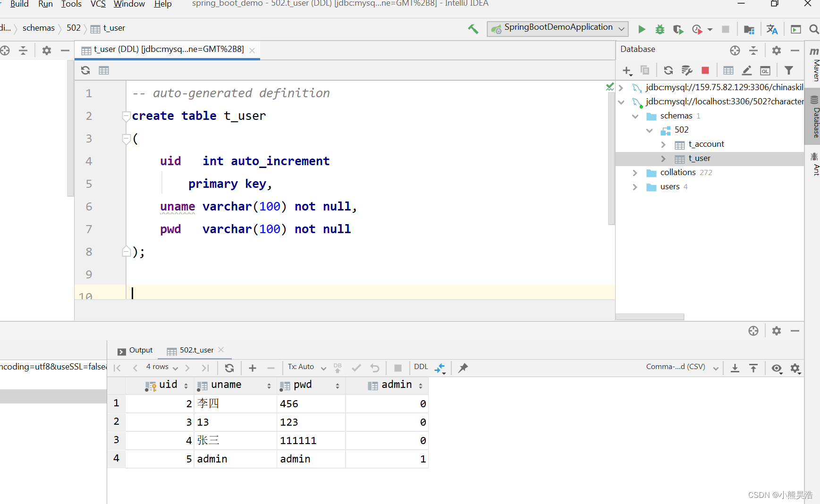This screenshot has height=504, width=820.
Task: Close the t_user (DDL) editor tab
Action: pos(252,50)
